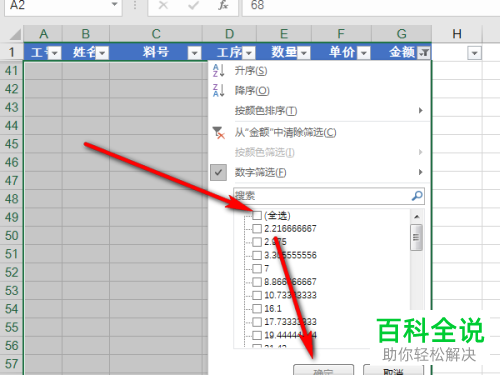Select row 45 header
The height and width of the screenshot is (375, 500).
[x=12, y=144]
